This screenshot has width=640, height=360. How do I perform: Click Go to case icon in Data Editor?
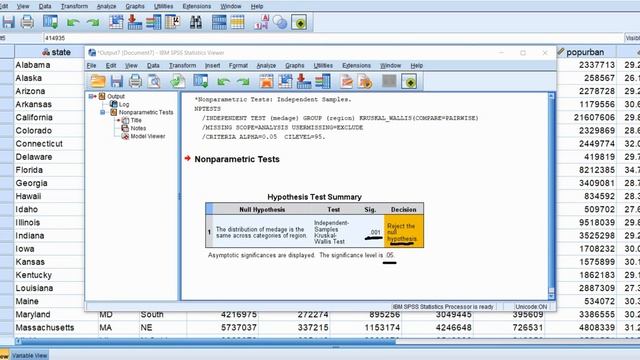point(116,22)
